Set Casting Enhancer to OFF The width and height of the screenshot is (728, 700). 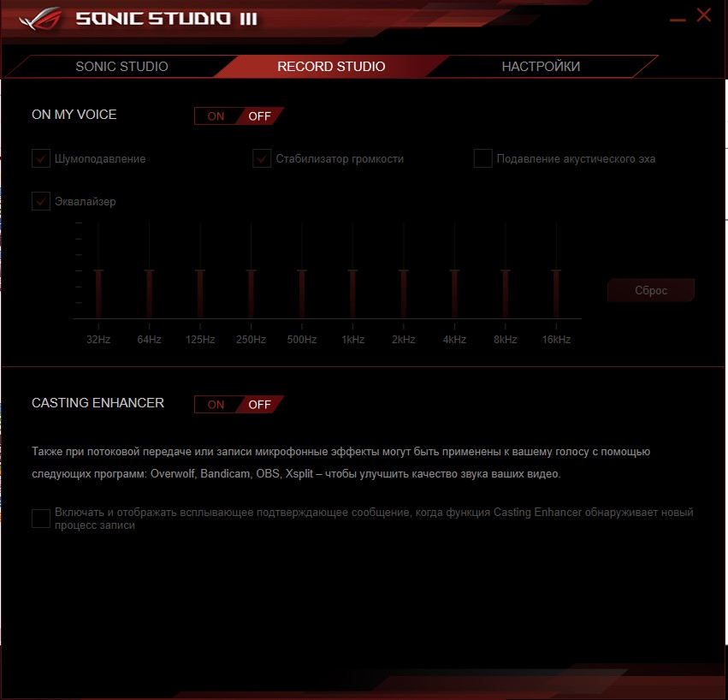259,405
